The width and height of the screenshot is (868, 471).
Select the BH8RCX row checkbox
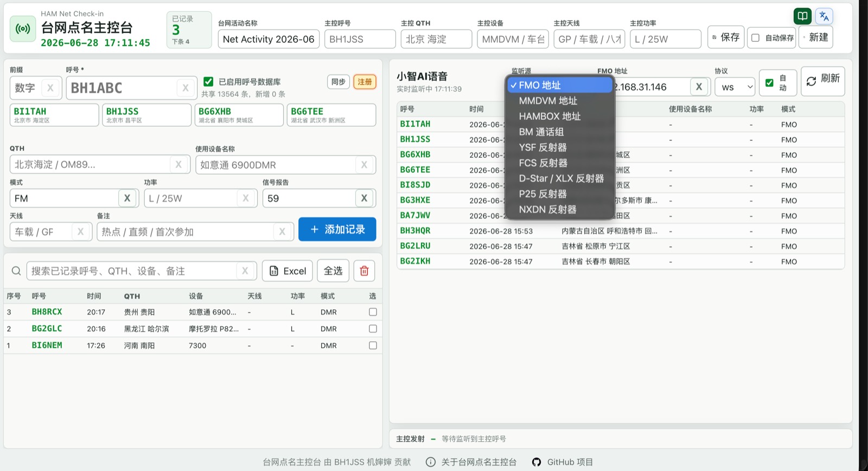click(373, 312)
